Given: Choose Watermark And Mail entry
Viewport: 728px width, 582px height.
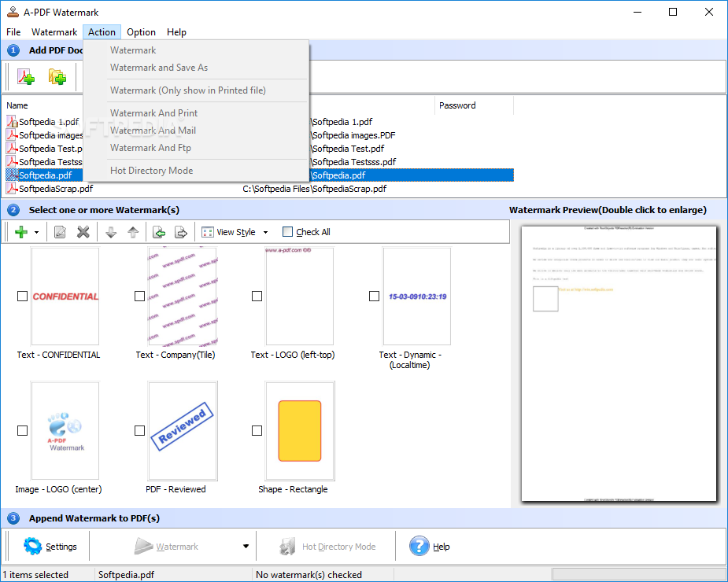Looking at the screenshot, I should (x=196, y=131).
